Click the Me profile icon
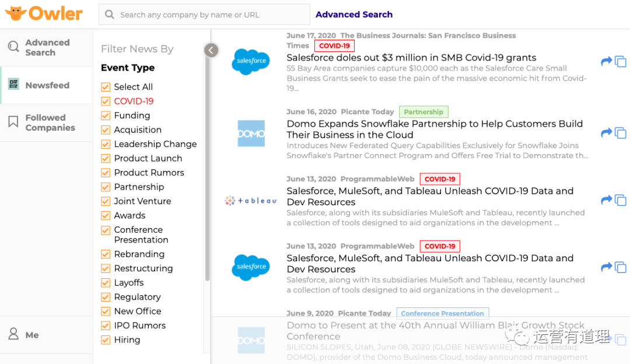Image resolution: width=630 pixels, height=364 pixels. click(x=13, y=334)
